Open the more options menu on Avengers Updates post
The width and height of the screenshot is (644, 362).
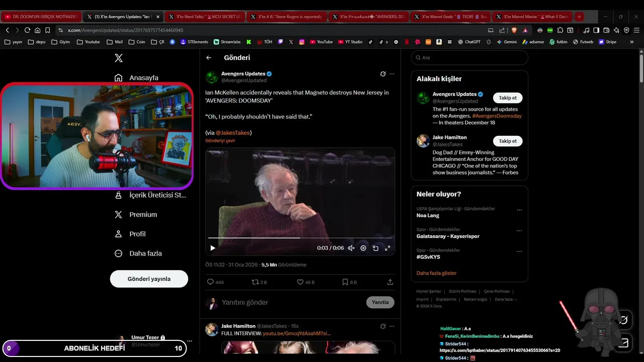pyautogui.click(x=392, y=74)
